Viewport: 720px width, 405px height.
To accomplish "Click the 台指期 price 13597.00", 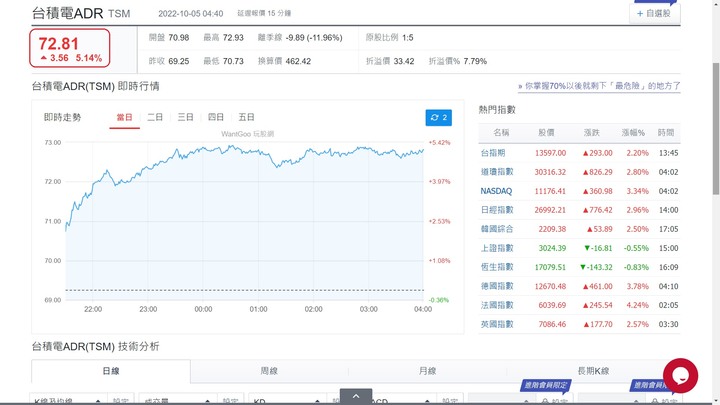I will (550, 153).
